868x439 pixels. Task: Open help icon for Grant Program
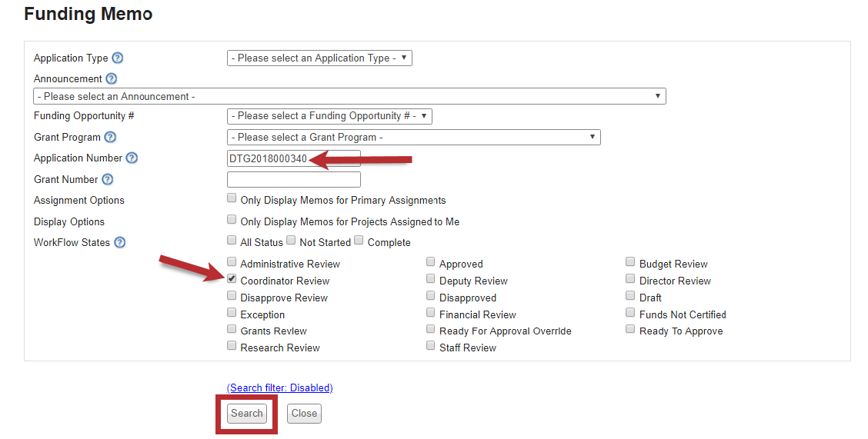click(110, 138)
